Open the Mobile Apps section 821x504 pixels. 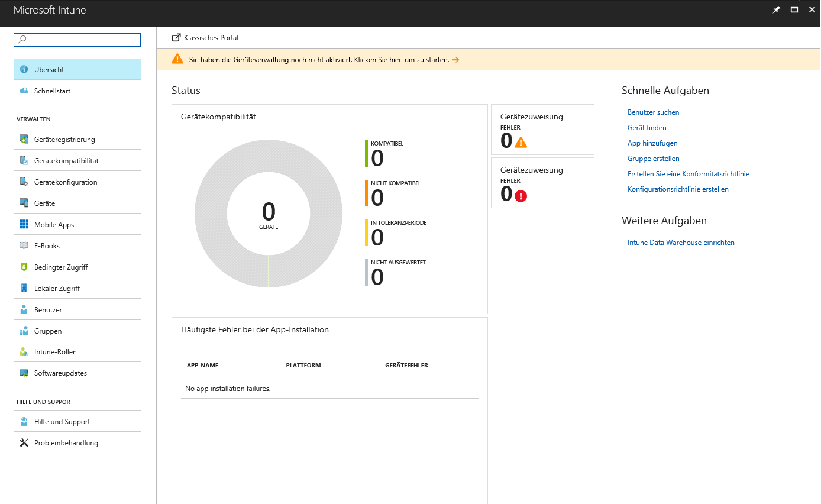coord(54,224)
